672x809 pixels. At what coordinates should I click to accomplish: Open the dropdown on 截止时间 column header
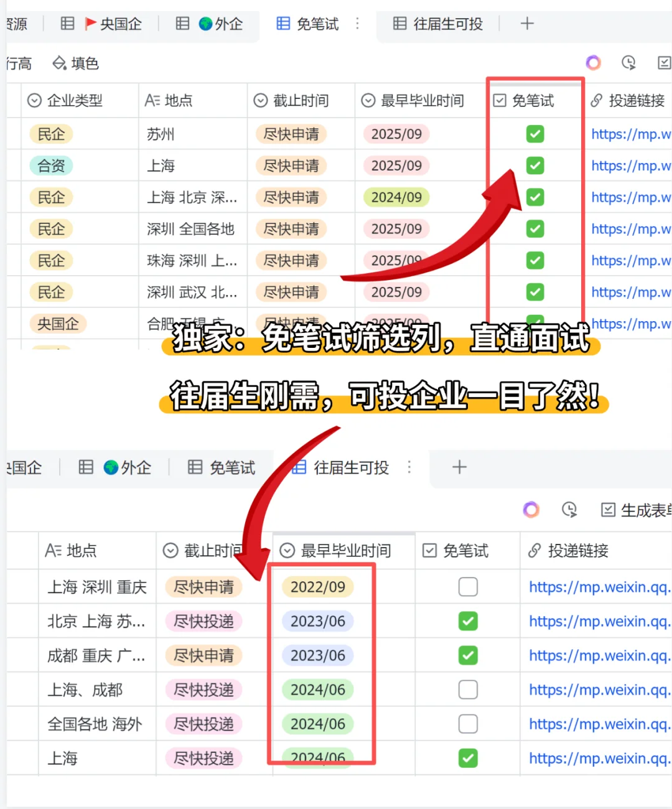coord(259,100)
